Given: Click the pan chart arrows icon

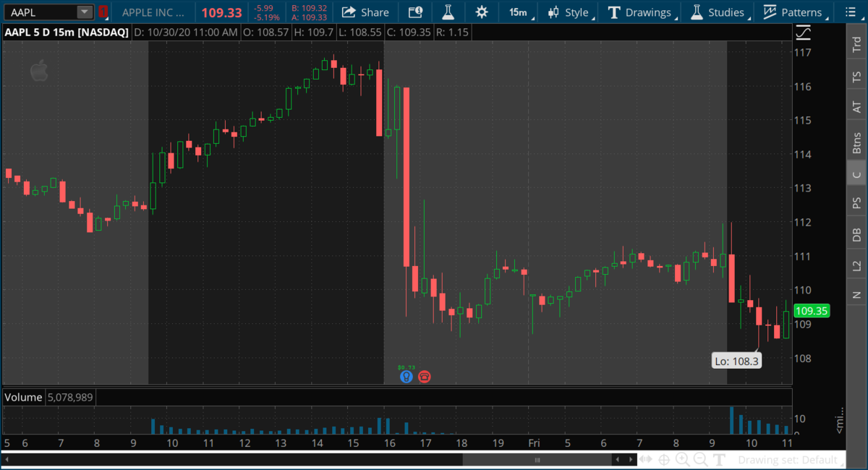Looking at the screenshot, I should tap(647, 460).
